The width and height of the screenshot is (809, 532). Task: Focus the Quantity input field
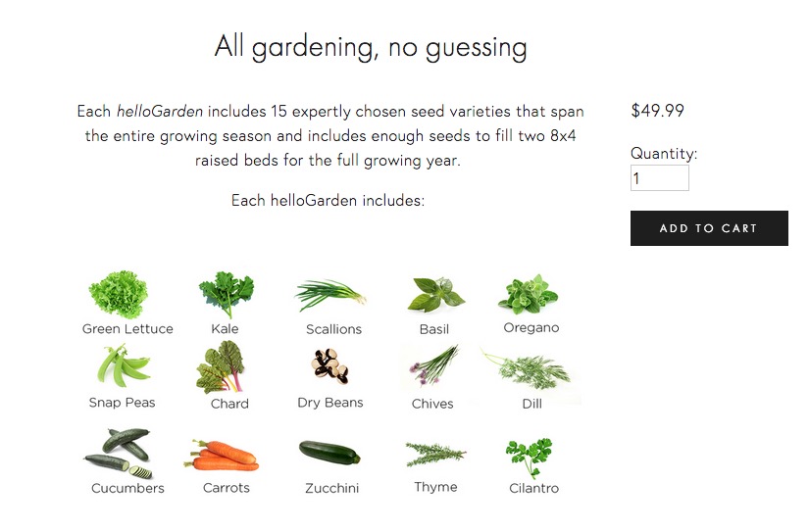[x=659, y=178]
